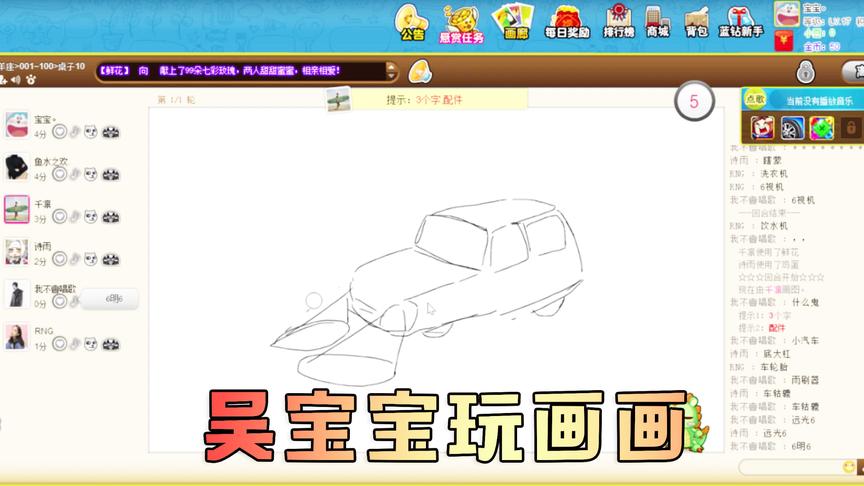Click the heart like icon in RNG's row
This screenshot has height=486, width=864.
(x=60, y=344)
